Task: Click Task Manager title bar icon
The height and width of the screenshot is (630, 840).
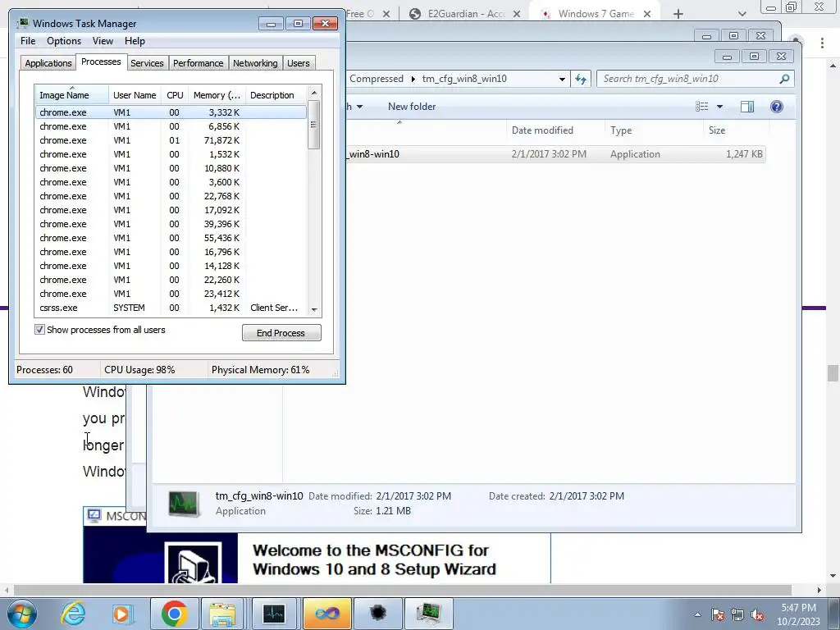Action: coord(23,23)
